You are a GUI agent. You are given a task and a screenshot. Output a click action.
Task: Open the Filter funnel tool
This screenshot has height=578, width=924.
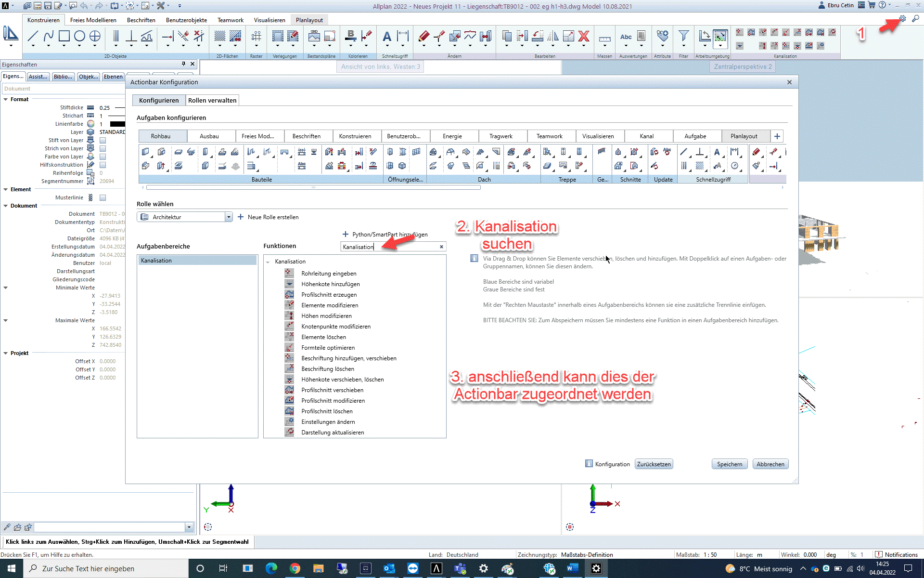coord(683,36)
